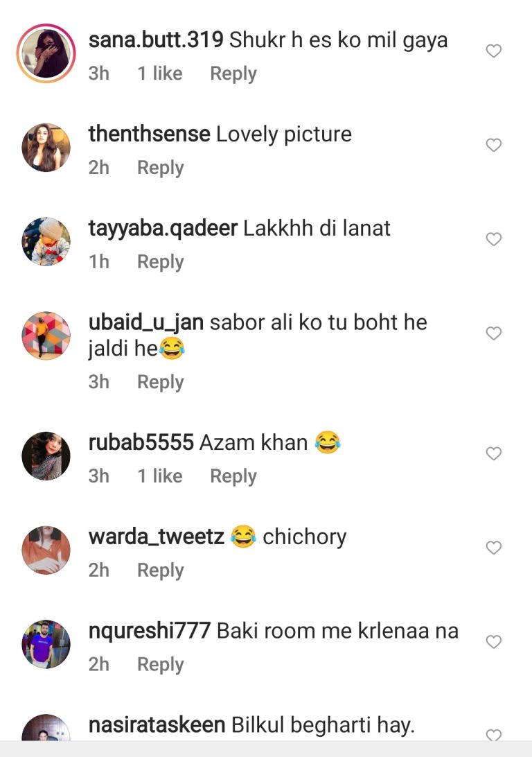Like sana.butt.319's comment with the heart
The width and height of the screenshot is (532, 757).
pyautogui.click(x=493, y=51)
